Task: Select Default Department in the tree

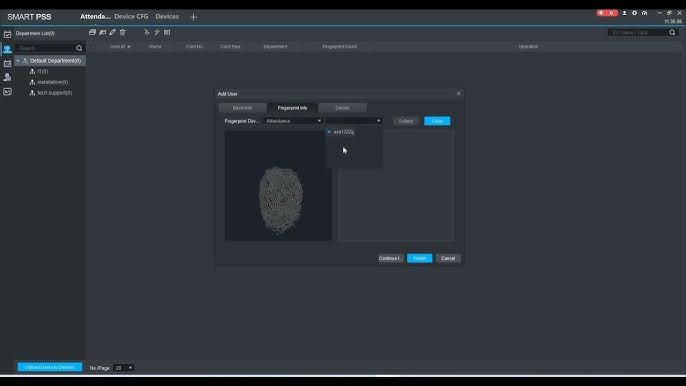Action: [x=55, y=61]
